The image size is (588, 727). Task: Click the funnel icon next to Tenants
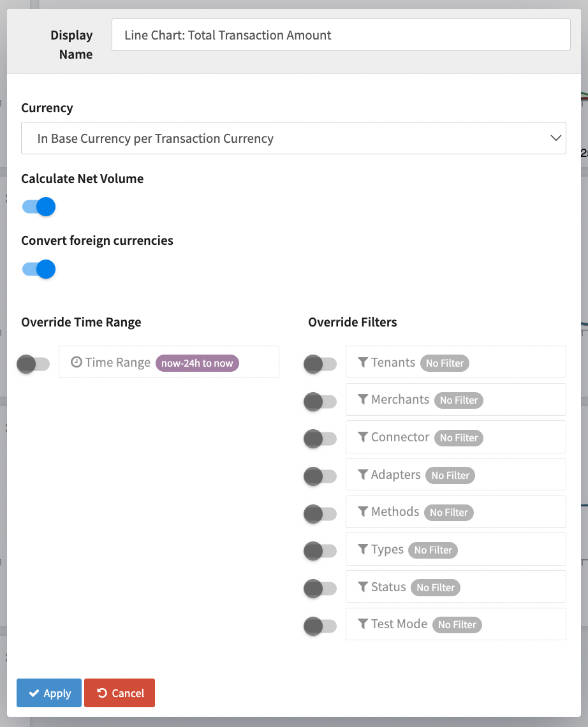coord(363,362)
